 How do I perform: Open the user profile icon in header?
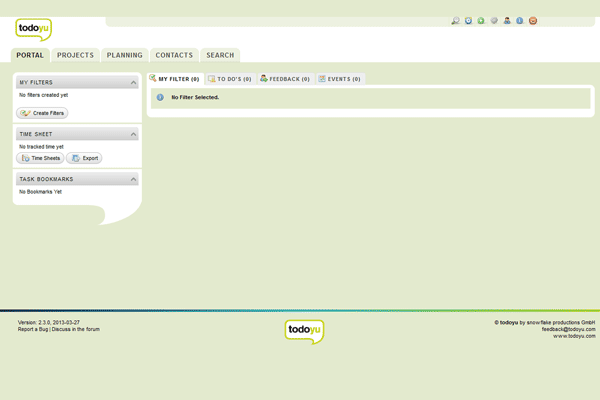(507, 21)
